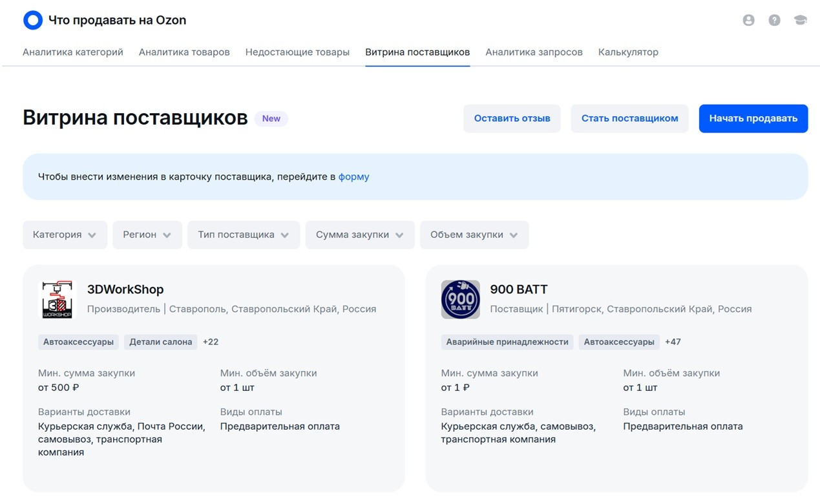This screenshot has width=820, height=504.
Task: Click the Ozon blue circle logo
Action: (x=32, y=20)
